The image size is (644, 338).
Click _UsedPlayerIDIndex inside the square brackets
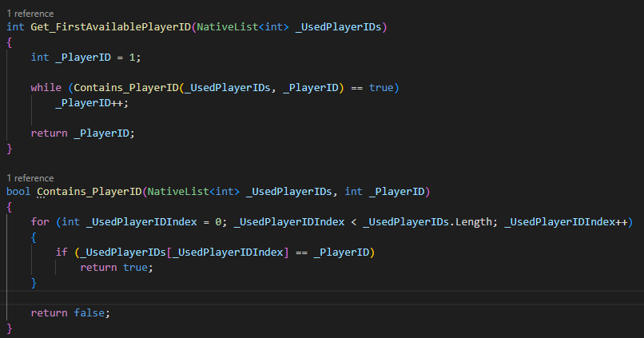pos(228,253)
